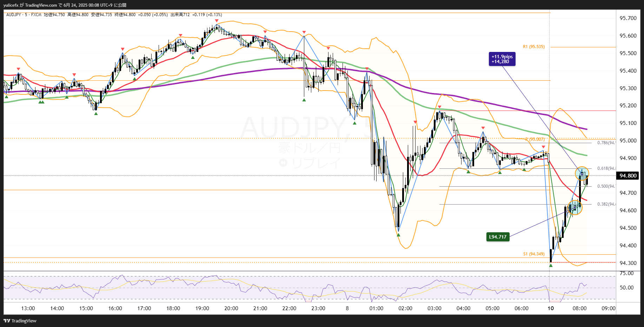Click the 03:00 time axis label

click(x=434, y=308)
